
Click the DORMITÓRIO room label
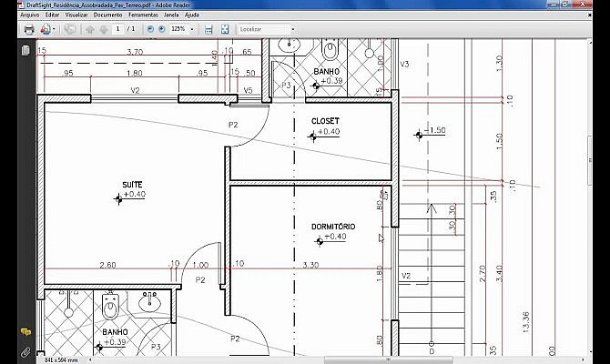[x=333, y=227]
